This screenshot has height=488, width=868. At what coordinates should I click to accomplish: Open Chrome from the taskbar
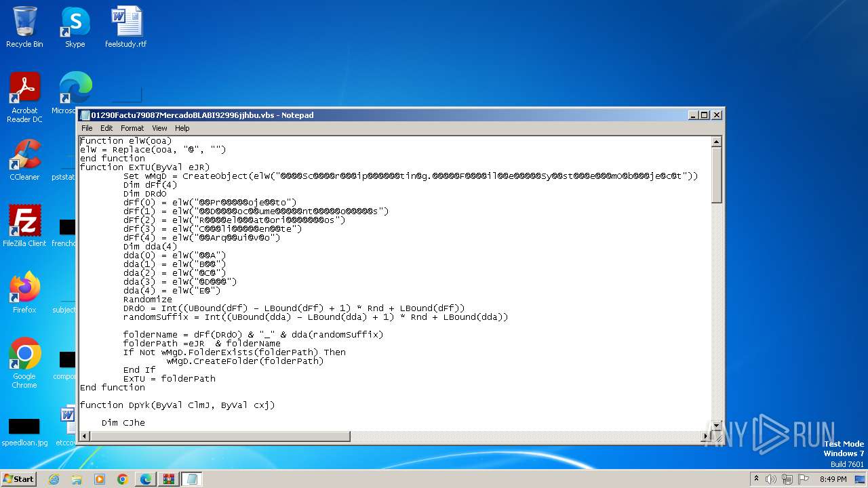[123, 479]
